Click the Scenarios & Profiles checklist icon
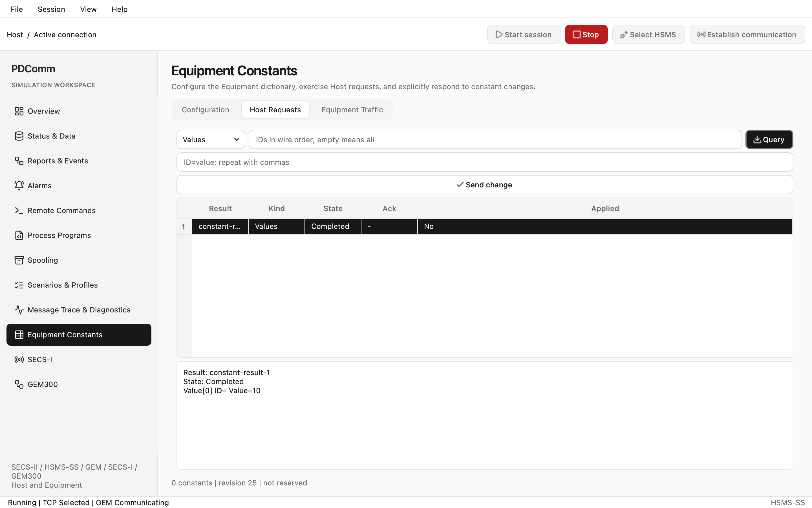The height and width of the screenshot is (508, 812). (x=19, y=285)
